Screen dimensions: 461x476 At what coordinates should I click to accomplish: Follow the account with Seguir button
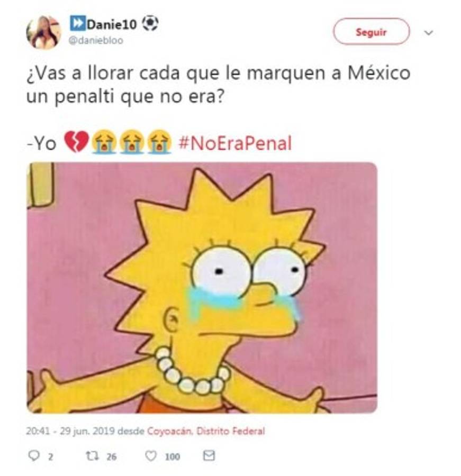[372, 32]
